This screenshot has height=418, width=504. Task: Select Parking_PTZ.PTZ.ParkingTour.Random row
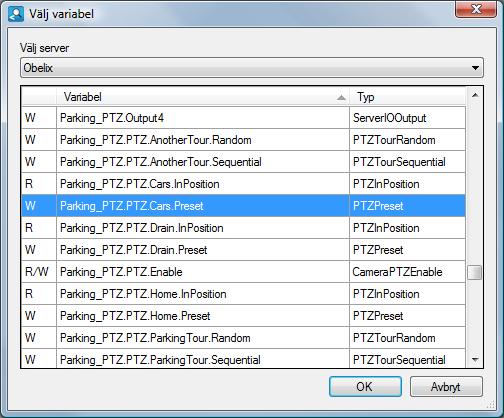point(243,338)
